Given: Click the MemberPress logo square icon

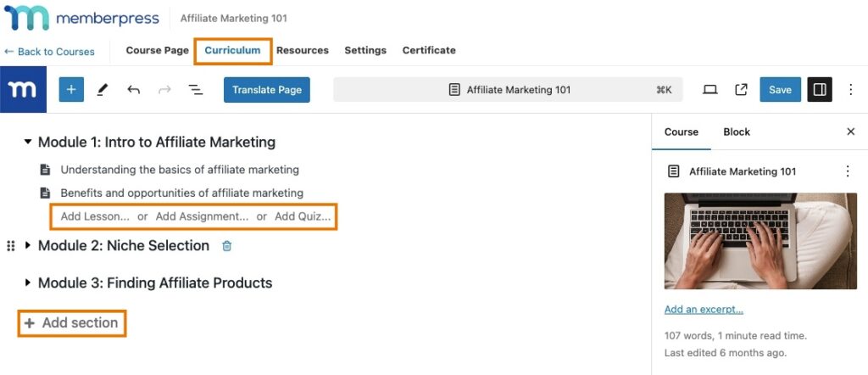Looking at the screenshot, I should point(23,90).
